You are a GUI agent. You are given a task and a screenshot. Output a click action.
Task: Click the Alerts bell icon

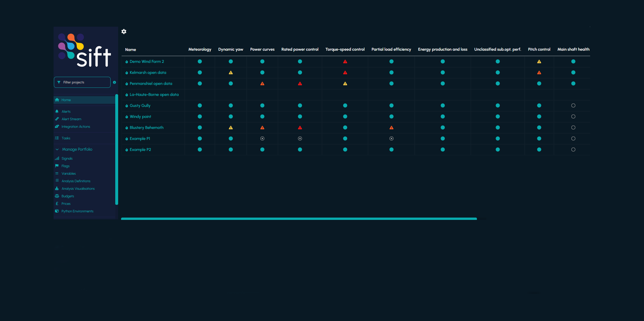click(x=57, y=112)
